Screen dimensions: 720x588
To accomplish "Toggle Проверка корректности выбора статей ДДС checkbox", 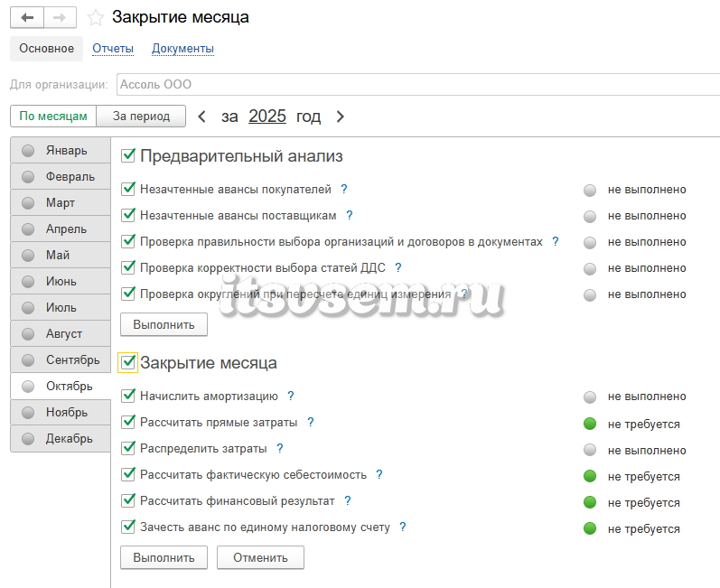I will (x=128, y=266).
